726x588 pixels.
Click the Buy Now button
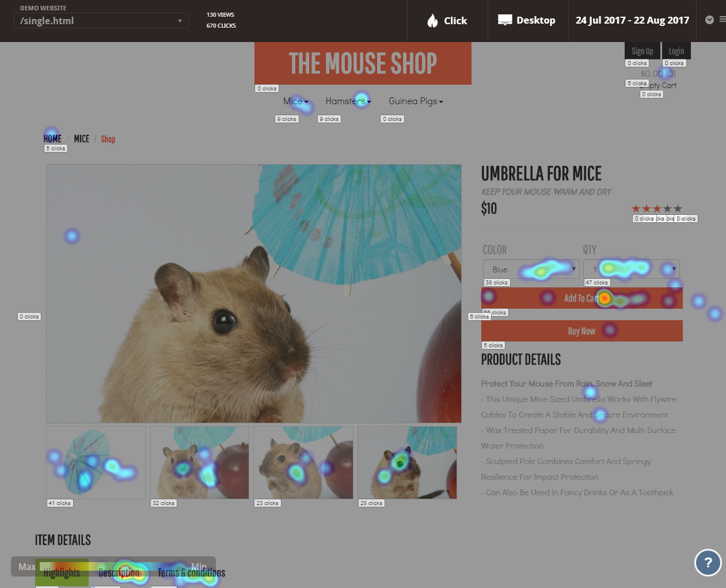pos(582,331)
